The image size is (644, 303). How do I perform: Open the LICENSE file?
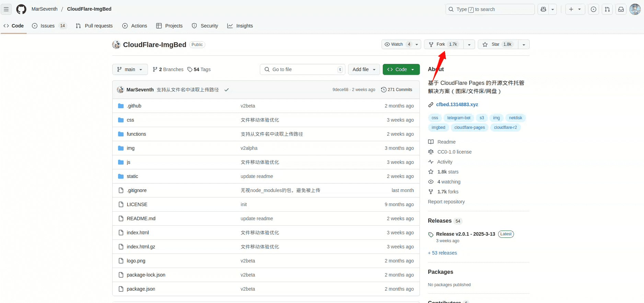137,204
